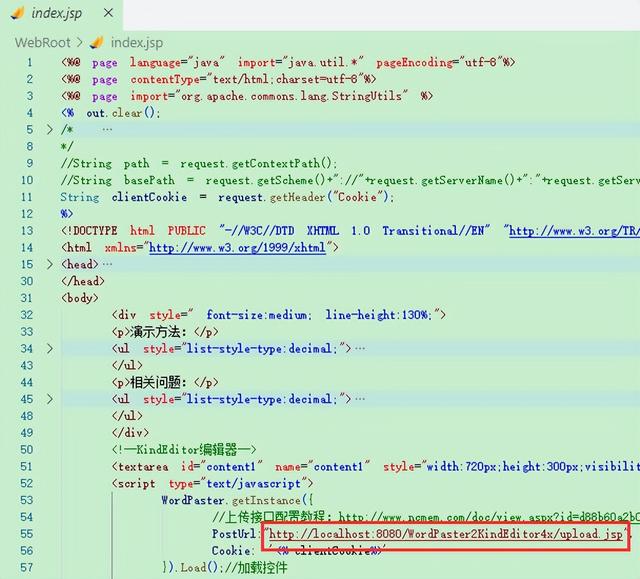Click 'WordPaster.getInstance' on line 53

[231, 500]
